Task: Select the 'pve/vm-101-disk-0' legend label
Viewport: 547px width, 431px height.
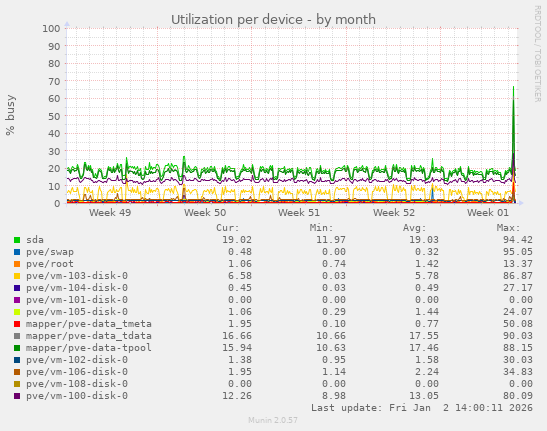Action: (77, 300)
